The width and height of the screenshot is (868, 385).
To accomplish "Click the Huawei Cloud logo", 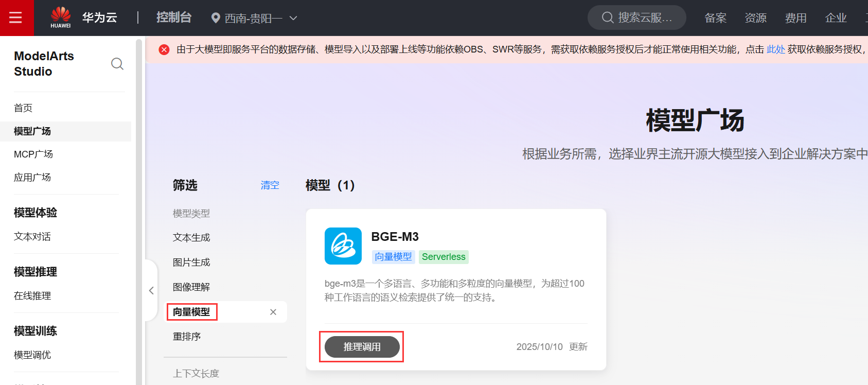I will coord(61,17).
